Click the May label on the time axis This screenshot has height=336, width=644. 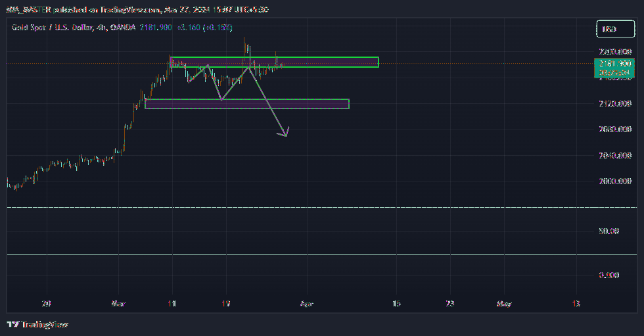tap(504, 304)
